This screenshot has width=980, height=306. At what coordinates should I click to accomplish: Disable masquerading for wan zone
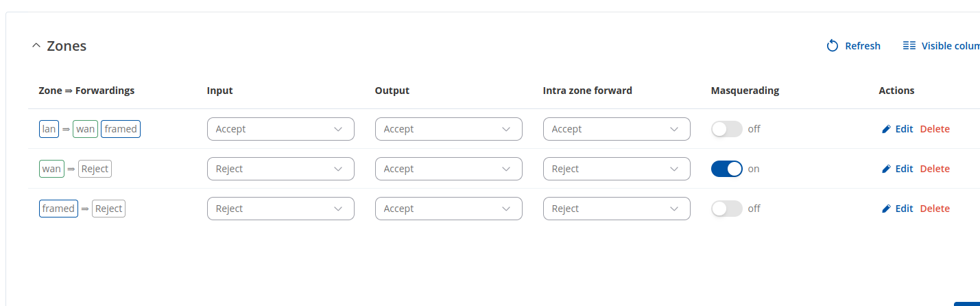tap(727, 169)
